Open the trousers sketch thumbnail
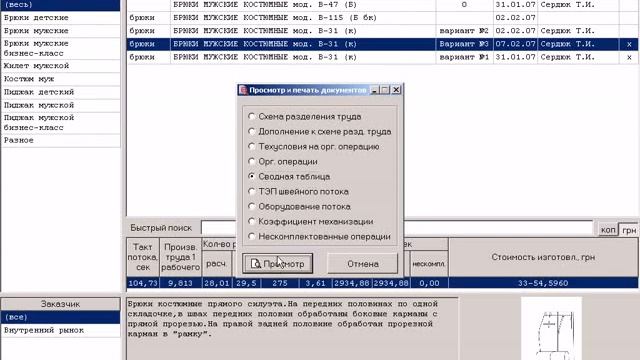 pyautogui.click(x=551, y=329)
